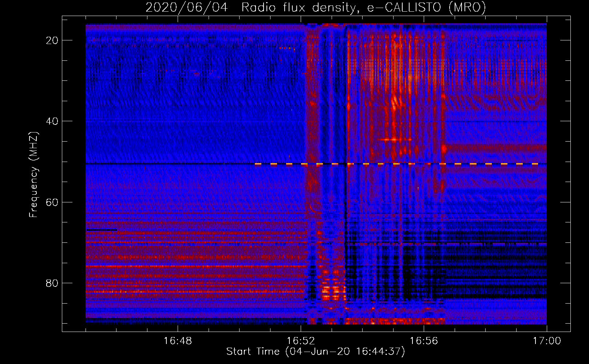Click the "16:52" time tick label
This screenshot has height=364, width=589.
301,341
